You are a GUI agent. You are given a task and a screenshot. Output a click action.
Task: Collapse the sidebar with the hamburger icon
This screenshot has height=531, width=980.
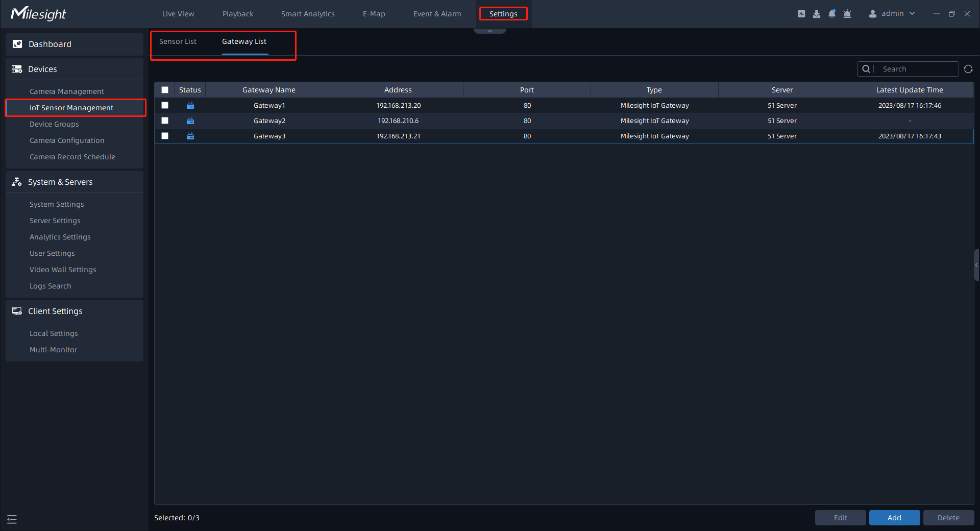click(12, 519)
